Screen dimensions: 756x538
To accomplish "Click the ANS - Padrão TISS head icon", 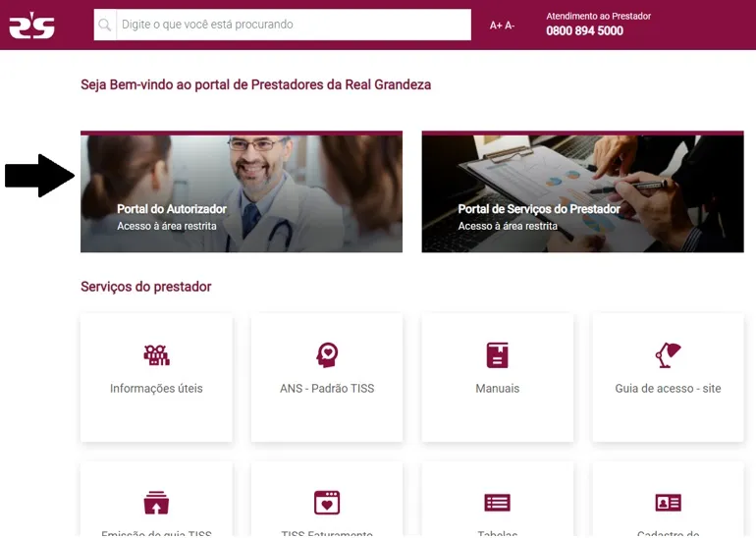I will pyautogui.click(x=327, y=354).
